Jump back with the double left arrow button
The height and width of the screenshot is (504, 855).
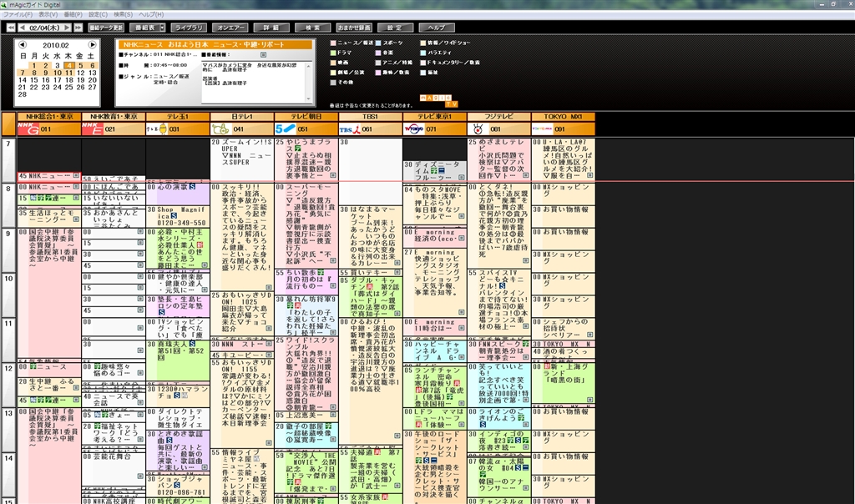pyautogui.click(x=10, y=28)
